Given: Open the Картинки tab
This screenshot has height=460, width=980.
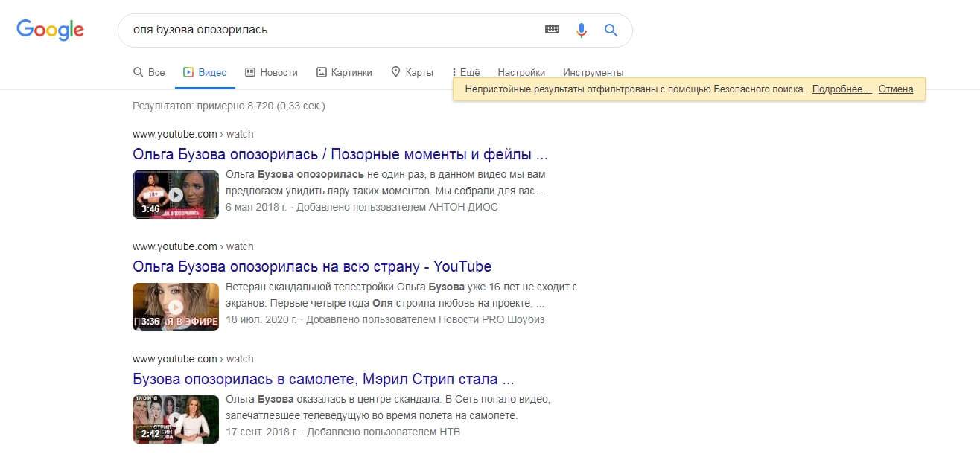Looking at the screenshot, I should coord(343,72).
